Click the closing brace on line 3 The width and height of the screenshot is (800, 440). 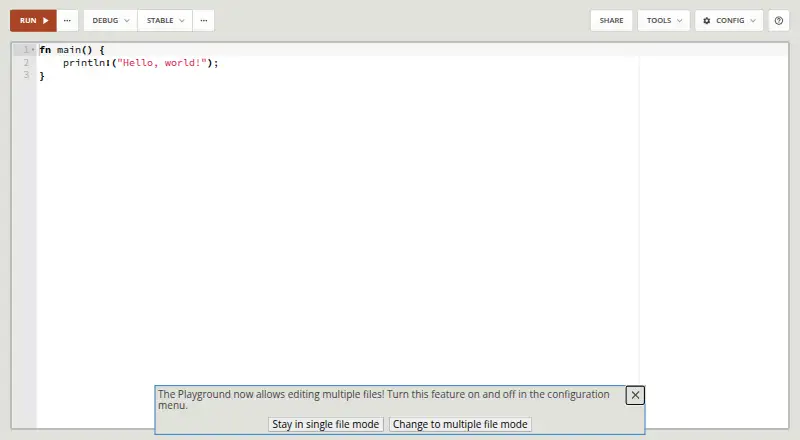coord(42,76)
